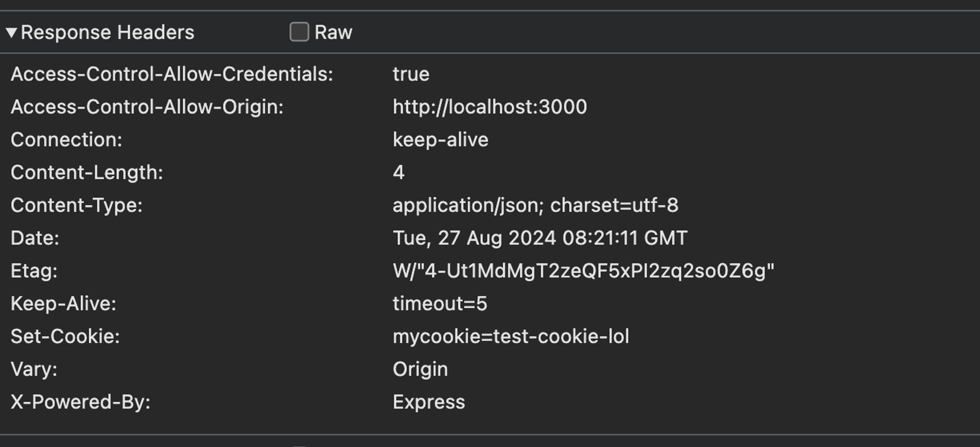The image size is (980, 447).
Task: Click the Date header value
Action: [x=539, y=238]
